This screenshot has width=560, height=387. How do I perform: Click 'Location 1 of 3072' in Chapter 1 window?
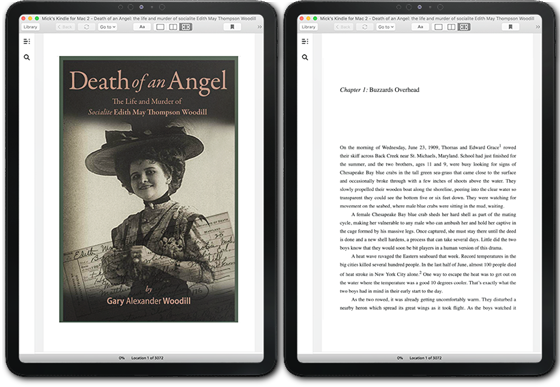(x=425, y=358)
